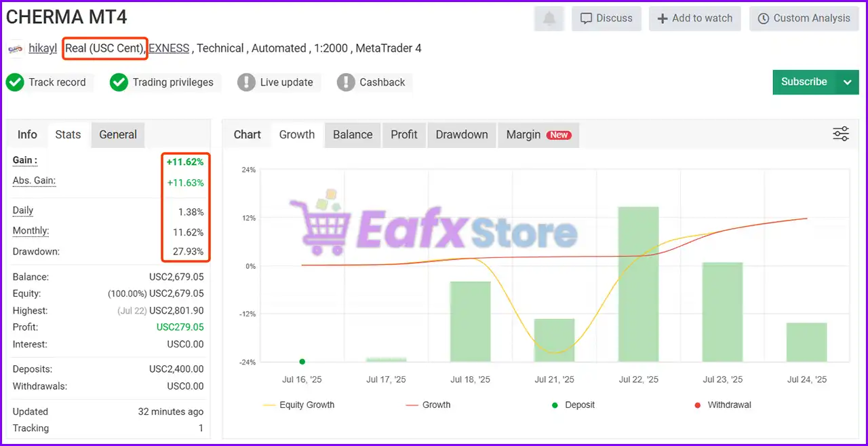Click the Jul 24 chart bar
This screenshot has height=446, width=868.
click(806, 342)
